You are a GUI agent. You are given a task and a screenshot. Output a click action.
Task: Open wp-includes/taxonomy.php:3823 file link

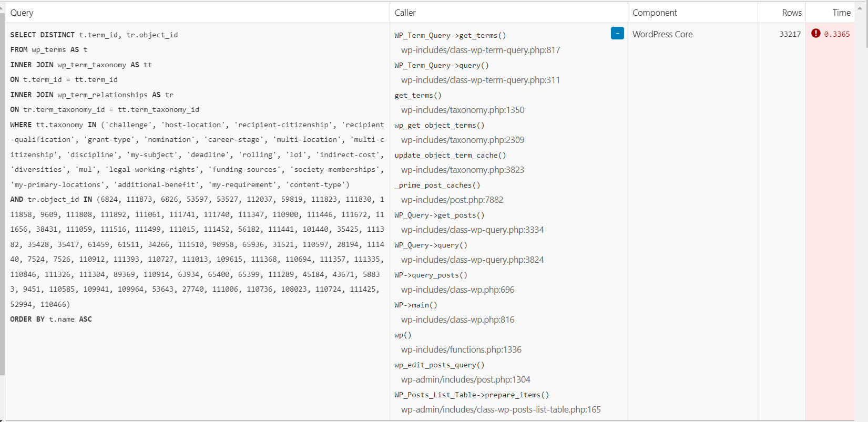(463, 170)
